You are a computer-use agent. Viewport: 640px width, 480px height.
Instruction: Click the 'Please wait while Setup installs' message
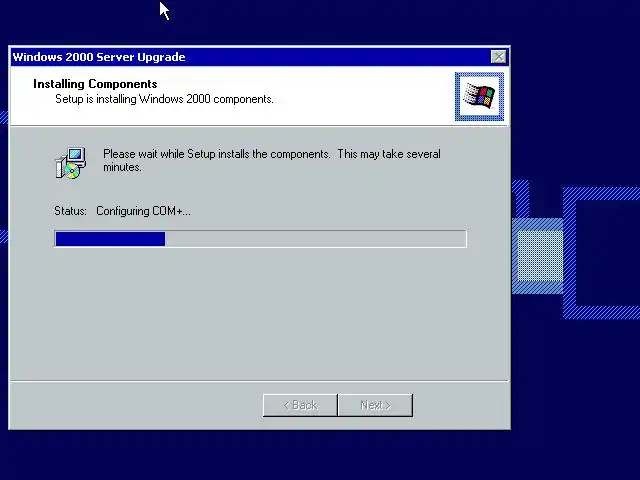[x=272, y=160]
